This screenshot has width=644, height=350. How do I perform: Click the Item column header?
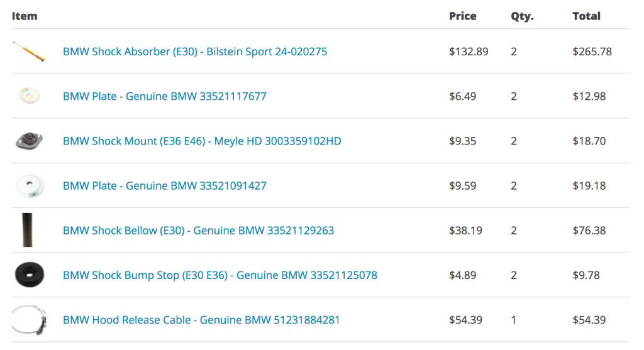(25, 16)
